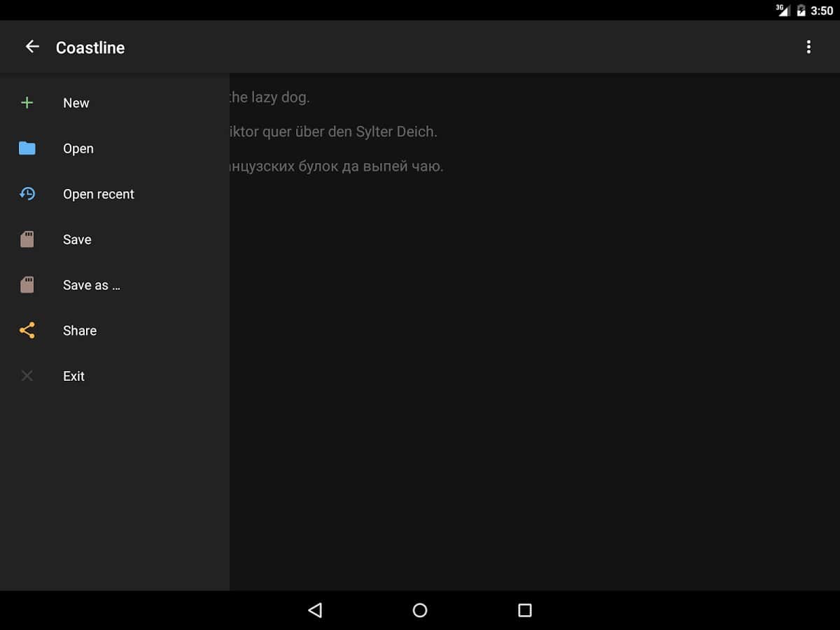Click the gray X Exit icon
This screenshot has height=630, width=840.
click(x=27, y=376)
